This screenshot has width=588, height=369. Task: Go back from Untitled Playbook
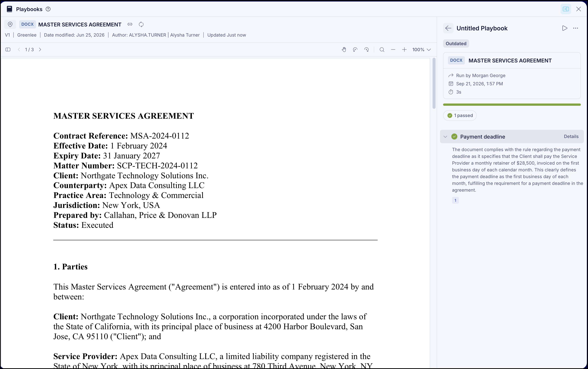coord(448,28)
